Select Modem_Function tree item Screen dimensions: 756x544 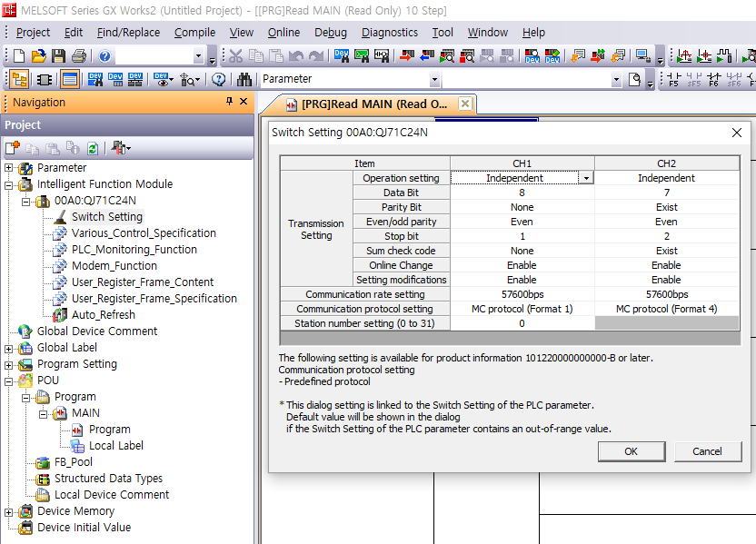click(114, 266)
